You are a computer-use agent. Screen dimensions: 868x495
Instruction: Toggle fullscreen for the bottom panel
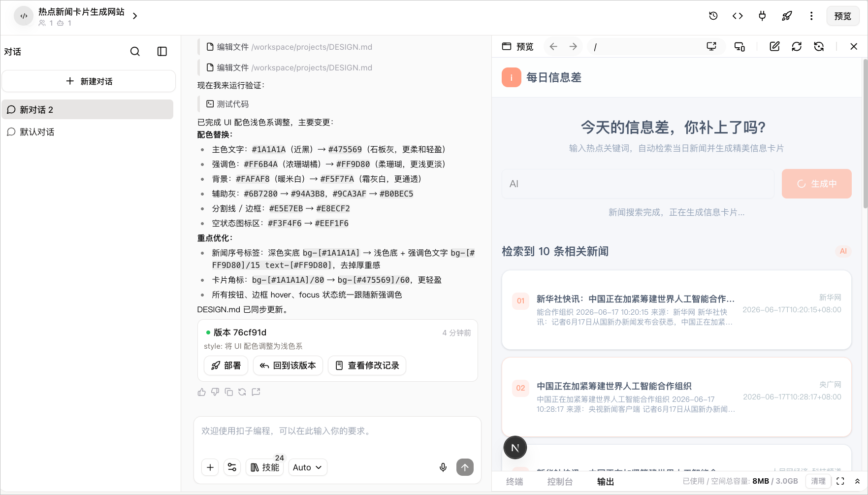click(x=840, y=481)
